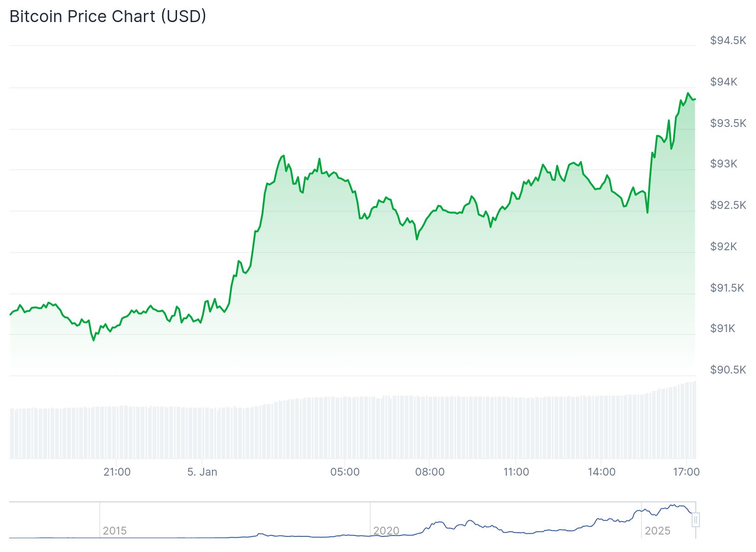This screenshot has height=552, width=756.
Task: Click the $91.5K price axis label
Action: 727,288
